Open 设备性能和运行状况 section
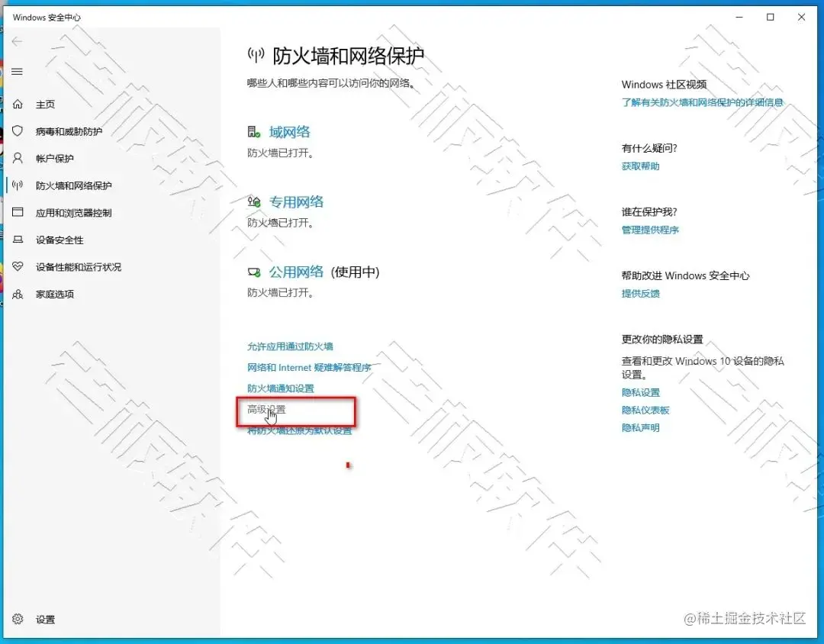 (79, 267)
